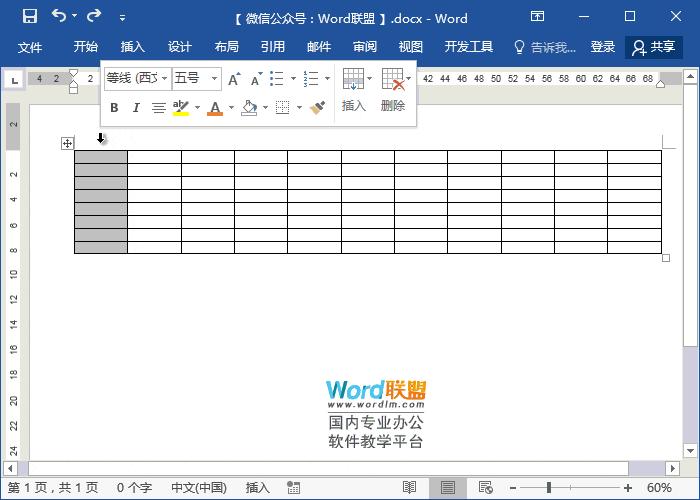700x500 pixels.
Task: Apply cell shading paint bucket
Action: [x=249, y=108]
